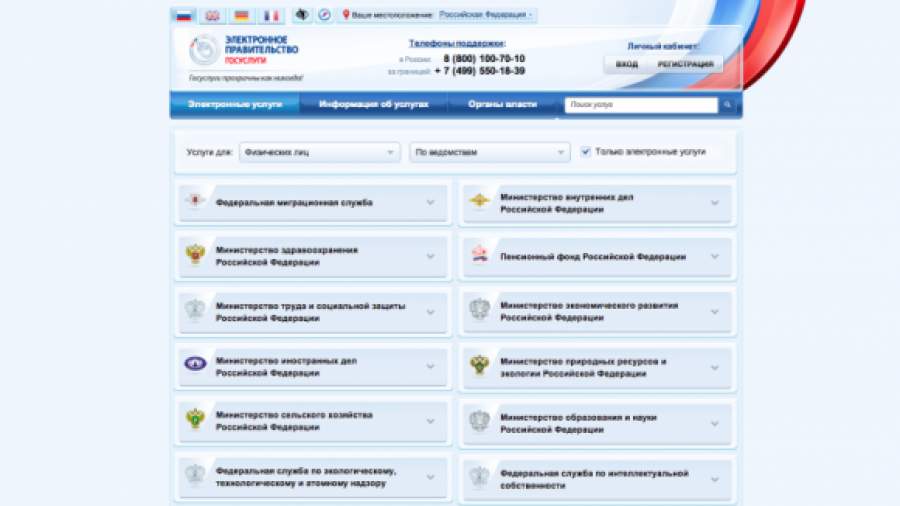
Task: Click the search magnifier button
Action: click(727, 105)
